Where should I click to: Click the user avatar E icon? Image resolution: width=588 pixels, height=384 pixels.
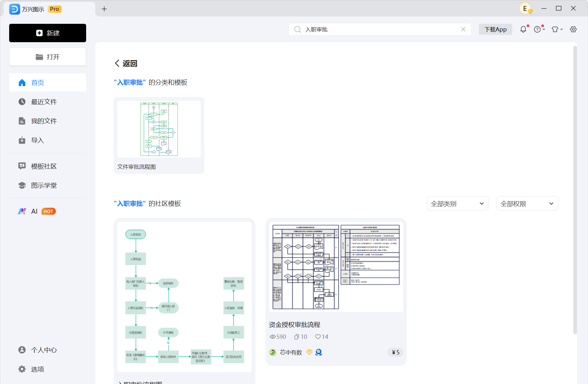pyautogui.click(x=525, y=9)
